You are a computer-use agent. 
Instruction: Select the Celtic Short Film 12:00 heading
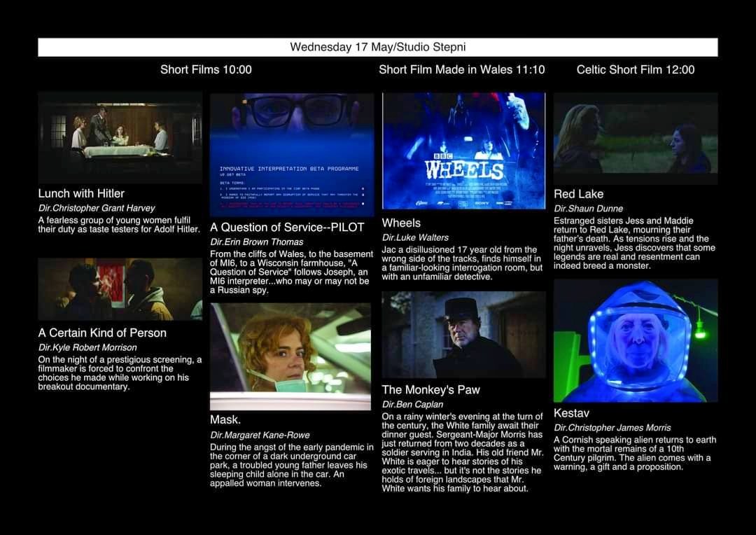tap(636, 69)
